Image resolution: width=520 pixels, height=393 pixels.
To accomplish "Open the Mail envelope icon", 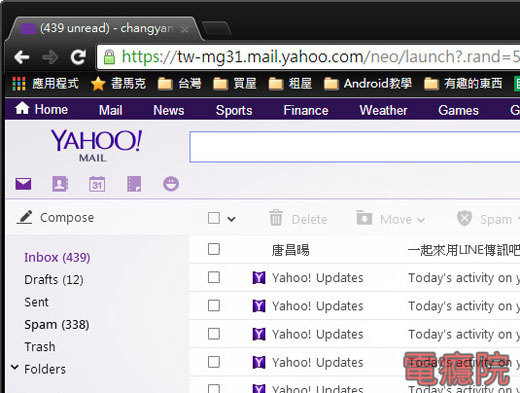I will click(x=23, y=184).
